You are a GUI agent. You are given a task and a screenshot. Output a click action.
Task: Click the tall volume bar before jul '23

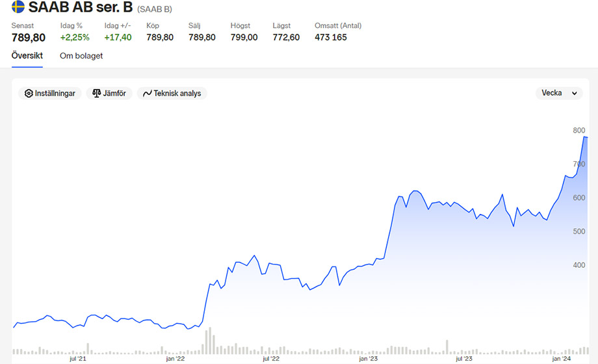click(x=447, y=347)
